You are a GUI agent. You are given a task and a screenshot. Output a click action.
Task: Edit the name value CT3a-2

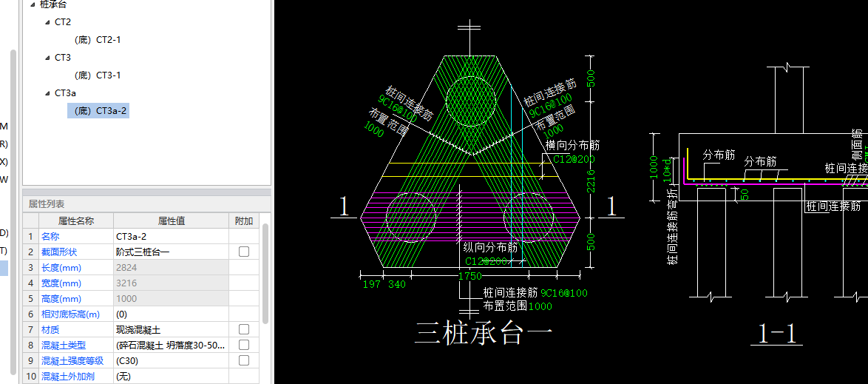[x=171, y=237]
